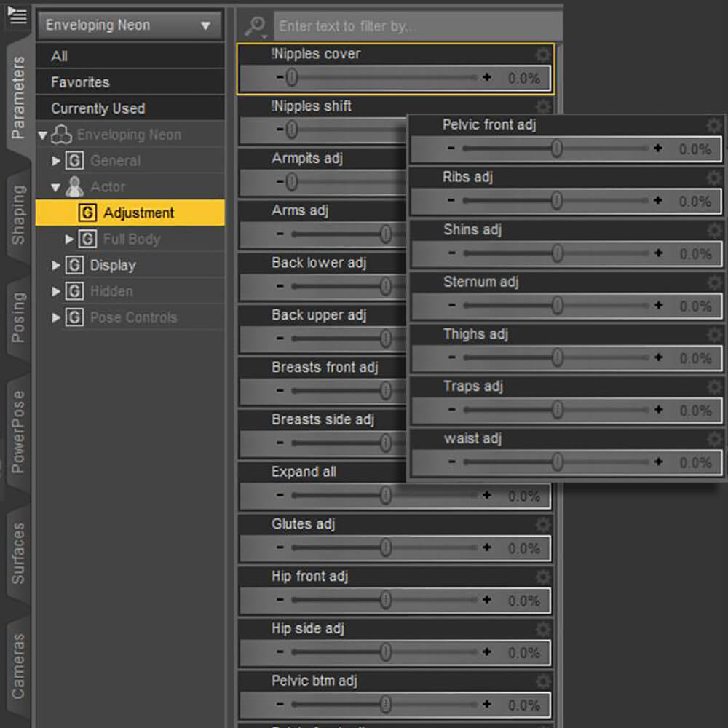Click gear icon for Hip side adj
The image size is (728, 728).
click(x=542, y=629)
